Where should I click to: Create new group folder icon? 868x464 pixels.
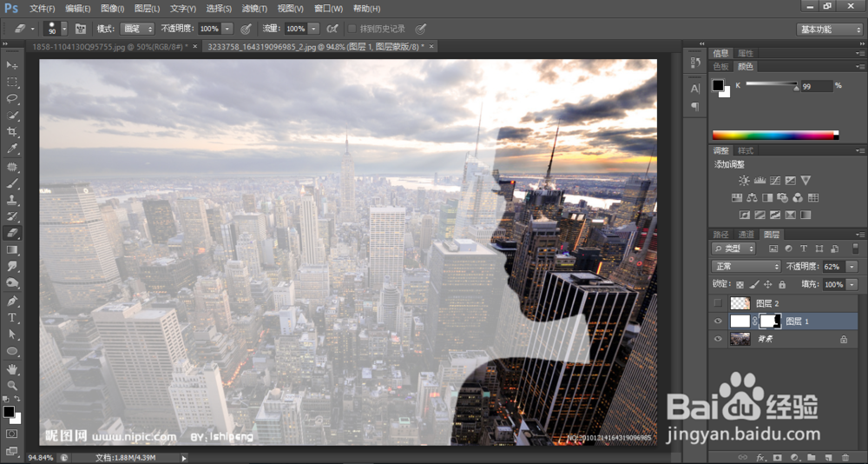811,457
